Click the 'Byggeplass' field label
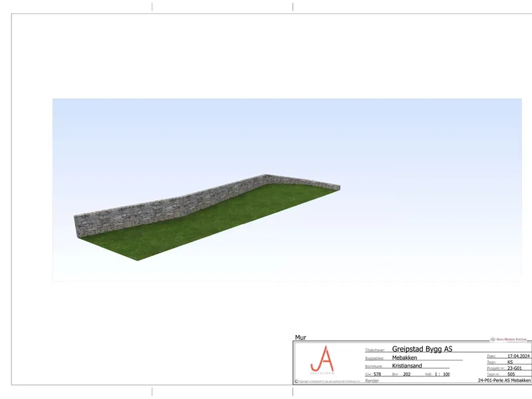The image size is (532, 399). [374, 358]
